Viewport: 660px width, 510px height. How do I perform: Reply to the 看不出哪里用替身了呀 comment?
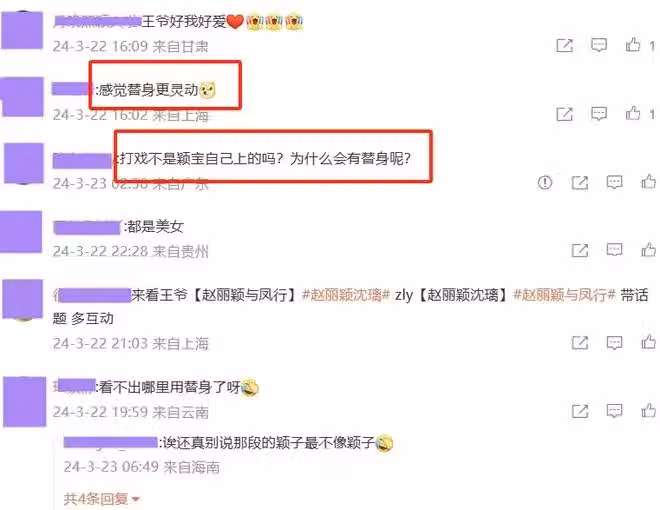click(x=614, y=411)
